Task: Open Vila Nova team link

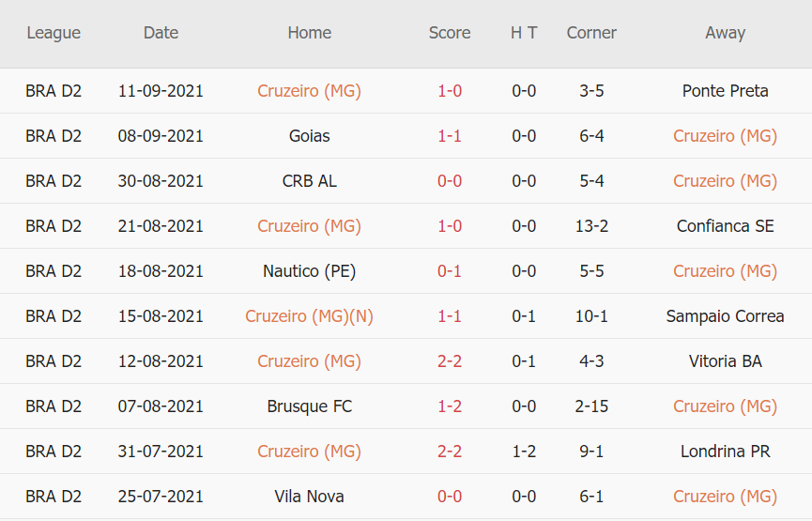Action: [309, 497]
